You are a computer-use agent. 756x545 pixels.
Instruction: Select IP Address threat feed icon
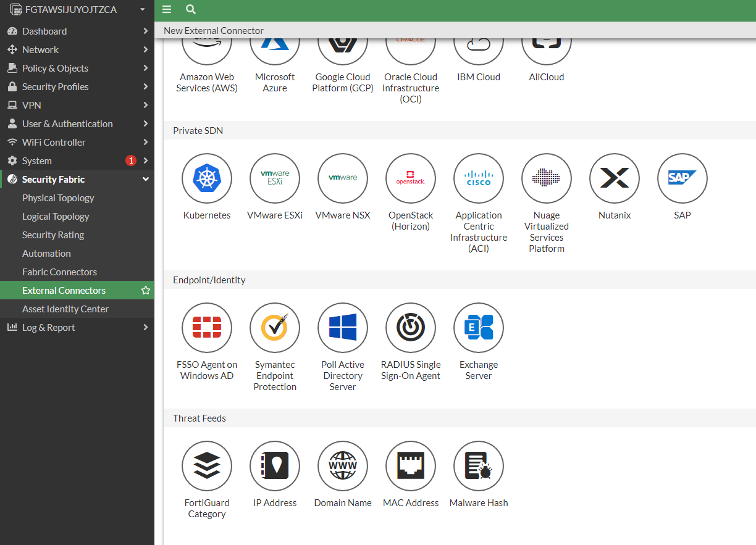pyautogui.click(x=275, y=466)
